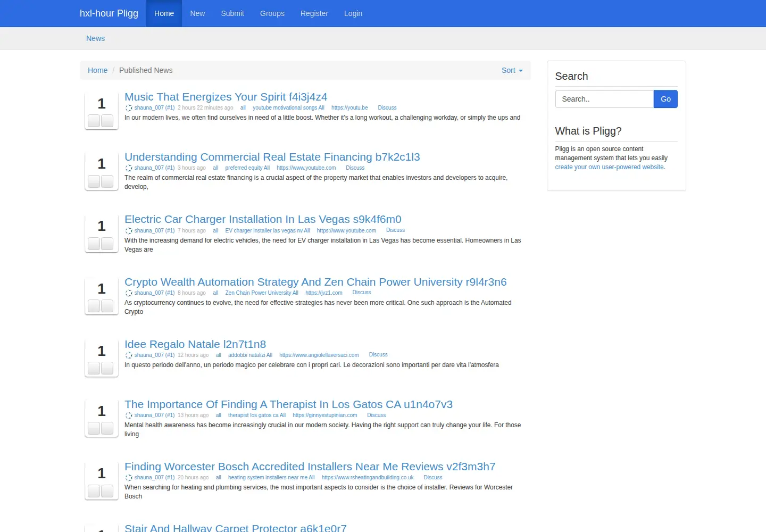Click right vote button for Crypto Wealth Automation

tap(107, 306)
